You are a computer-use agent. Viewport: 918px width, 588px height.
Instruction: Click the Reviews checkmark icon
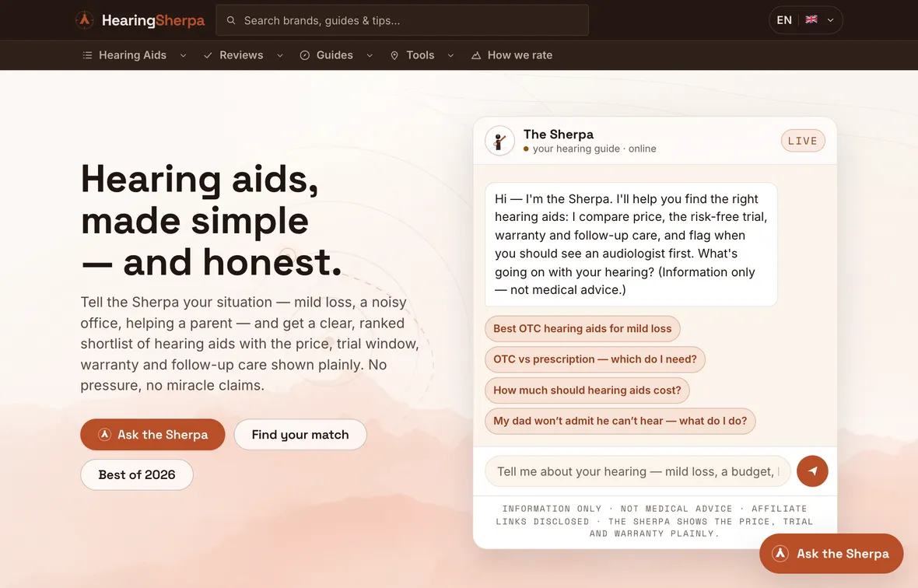[x=208, y=55]
